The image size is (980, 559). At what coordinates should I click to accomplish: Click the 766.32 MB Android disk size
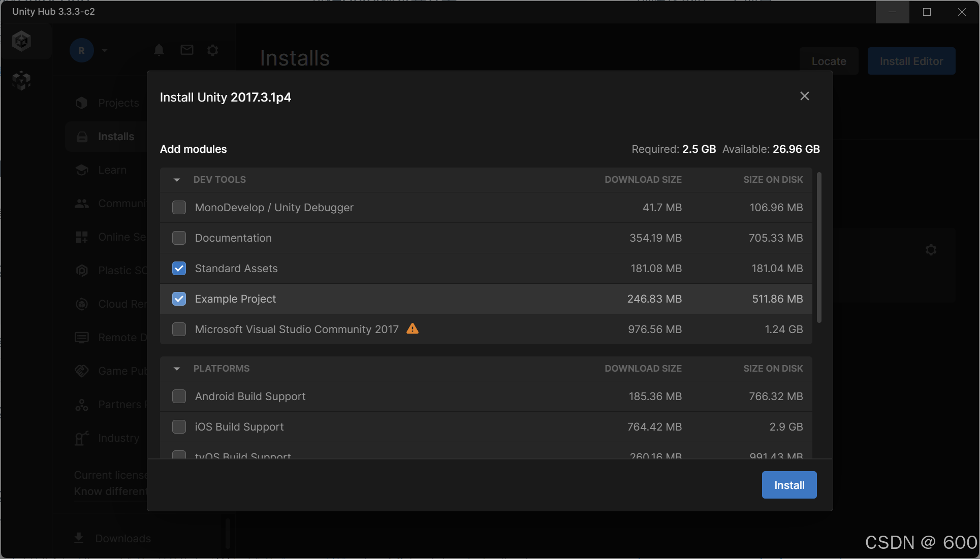(776, 396)
